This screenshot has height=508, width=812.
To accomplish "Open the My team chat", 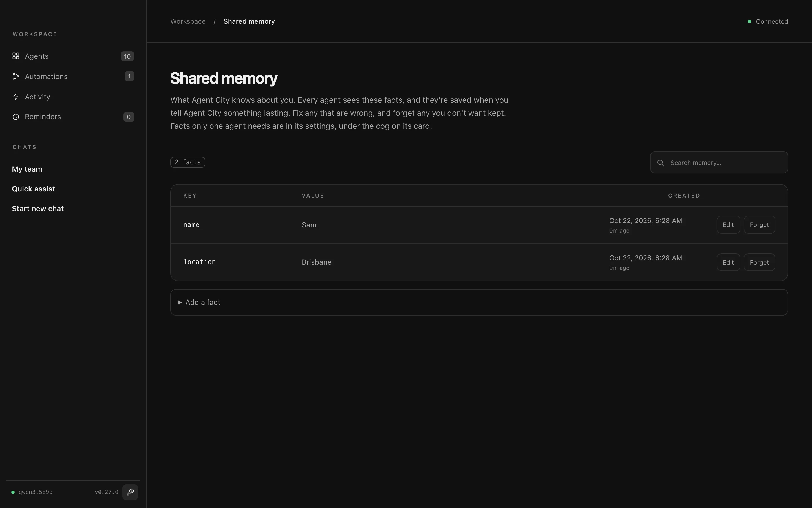I will click(x=27, y=169).
